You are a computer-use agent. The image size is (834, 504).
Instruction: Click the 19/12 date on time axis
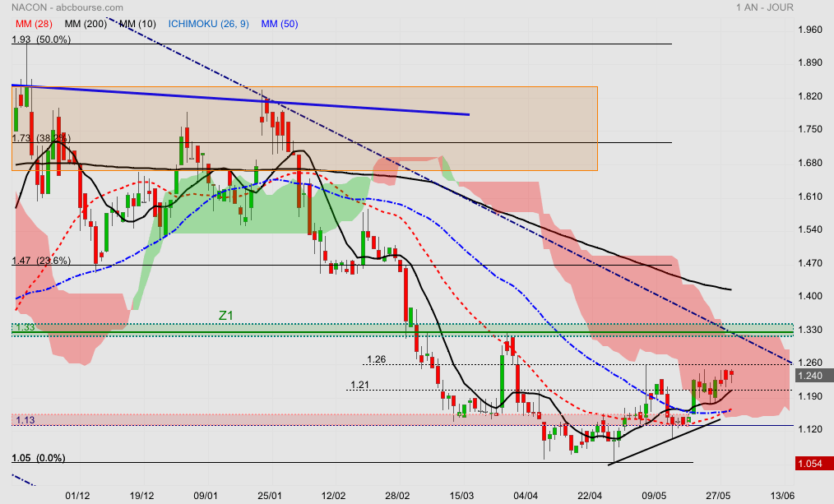[141, 496]
